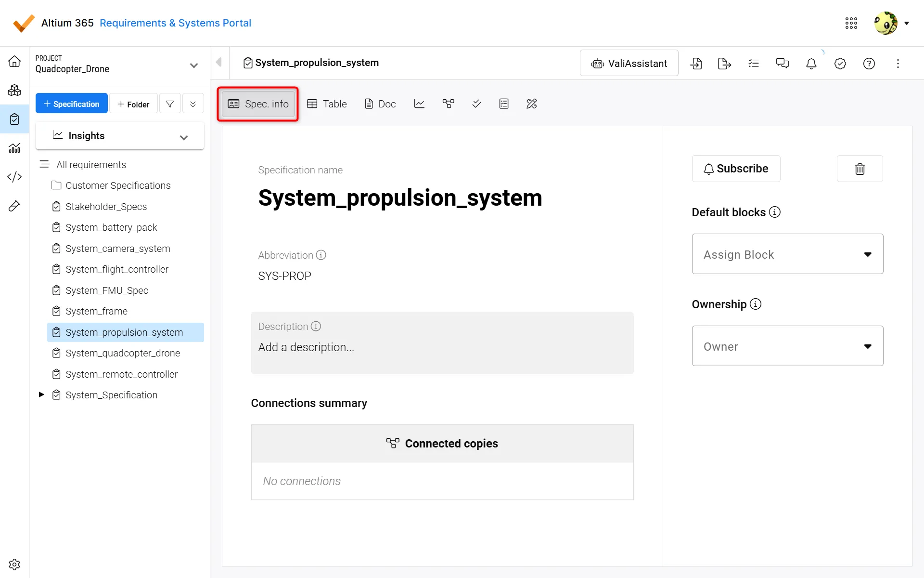The width and height of the screenshot is (924, 578).
Task: Expand the System_Specification tree node
Action: [41, 394]
